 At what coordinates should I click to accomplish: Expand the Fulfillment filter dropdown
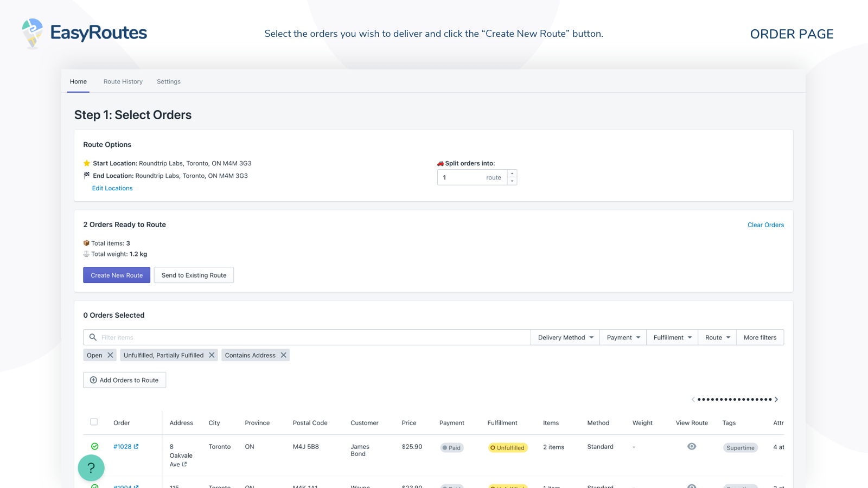tap(672, 337)
